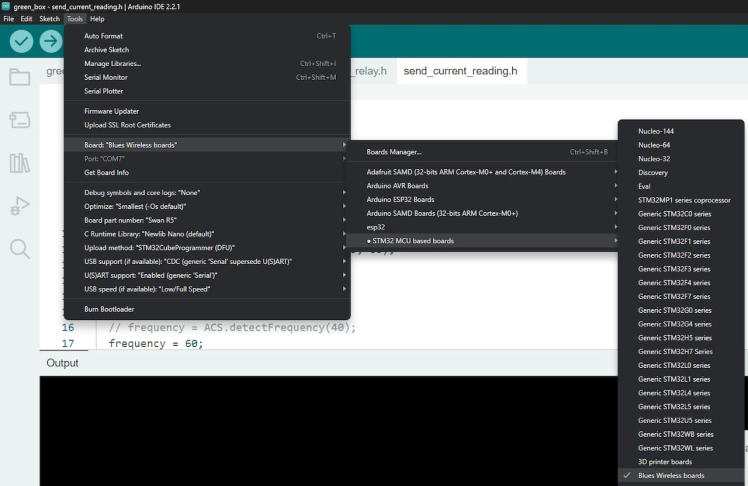This screenshot has width=748, height=486.
Task: Switch to the relay.h tab
Action: coord(371,71)
